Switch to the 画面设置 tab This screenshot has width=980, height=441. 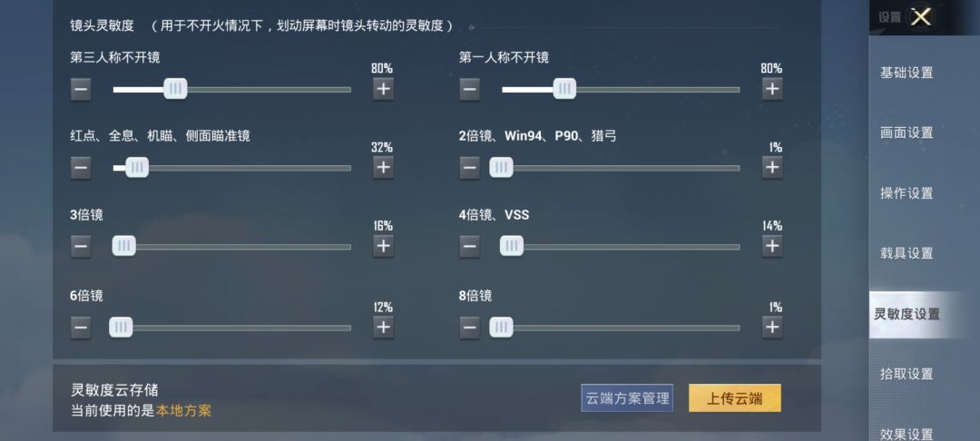pyautogui.click(x=906, y=132)
